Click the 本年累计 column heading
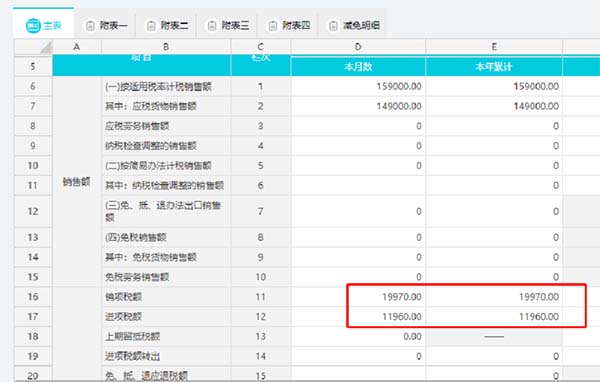This screenshot has width=600, height=382. pyautogui.click(x=494, y=67)
